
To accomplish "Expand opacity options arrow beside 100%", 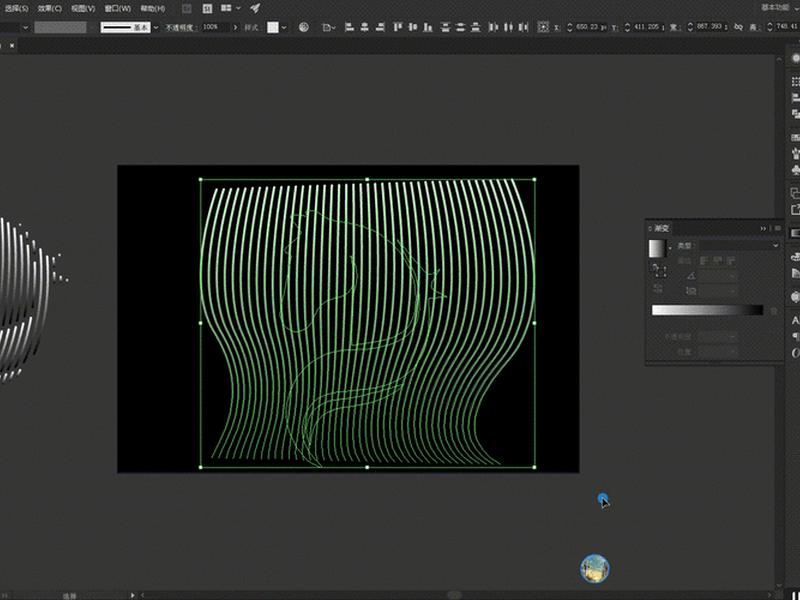I will point(235,27).
